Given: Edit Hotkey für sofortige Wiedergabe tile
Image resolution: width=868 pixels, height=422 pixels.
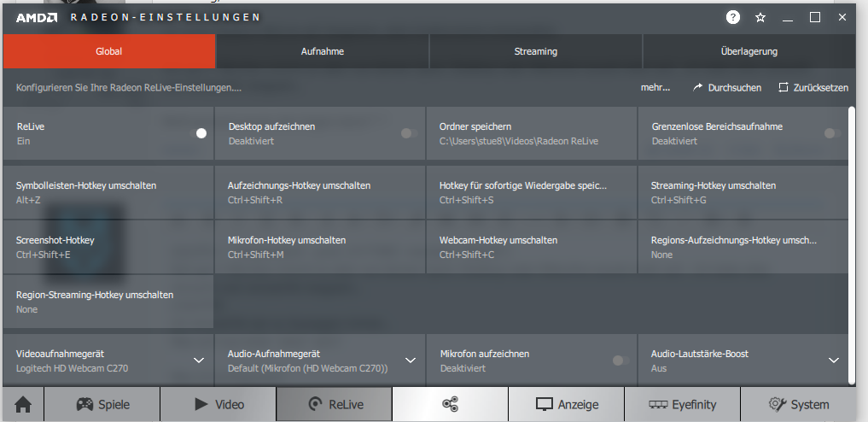Looking at the screenshot, I should tap(532, 192).
